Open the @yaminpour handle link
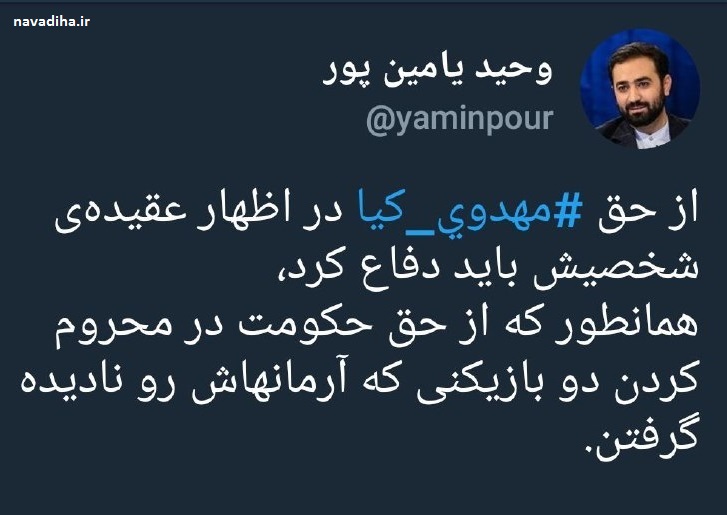This screenshot has width=727, height=515. pos(460,121)
